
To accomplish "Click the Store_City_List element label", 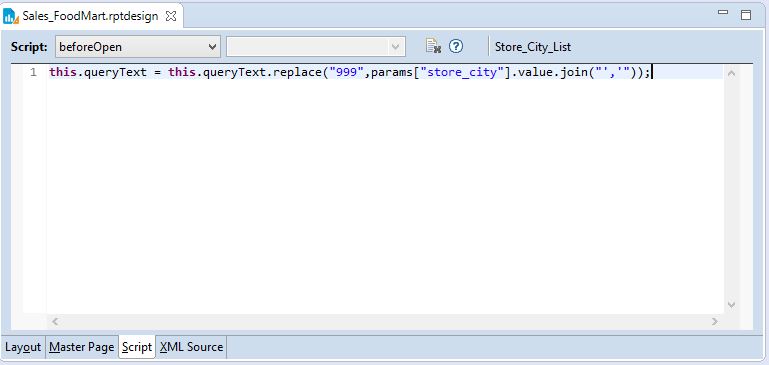I will click(x=533, y=47).
